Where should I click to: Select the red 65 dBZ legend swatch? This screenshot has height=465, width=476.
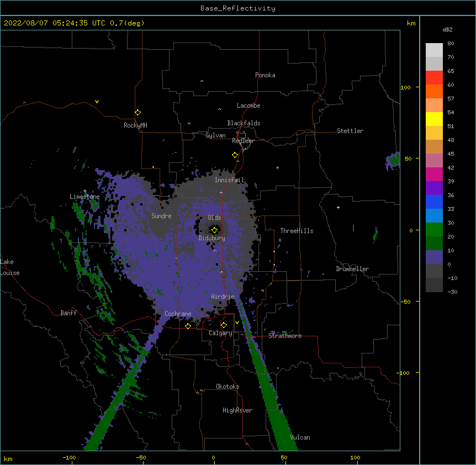tap(434, 77)
